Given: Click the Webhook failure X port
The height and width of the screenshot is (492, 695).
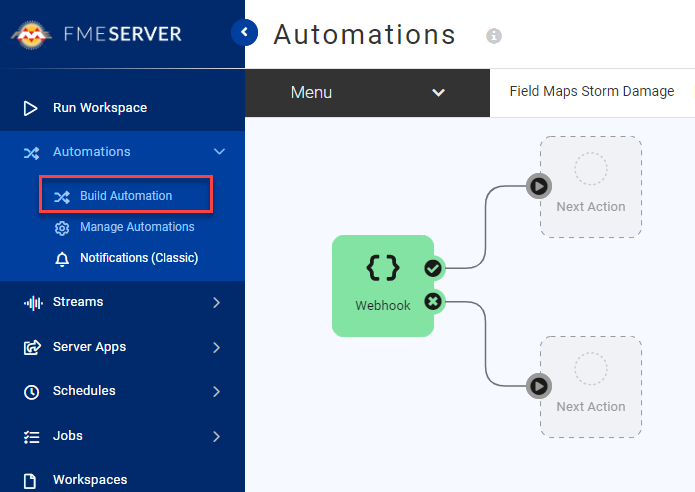Looking at the screenshot, I should pos(433,301).
